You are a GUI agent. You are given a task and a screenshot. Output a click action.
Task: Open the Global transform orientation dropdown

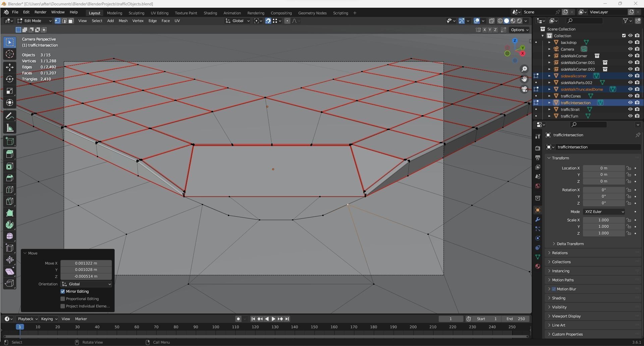click(x=238, y=21)
